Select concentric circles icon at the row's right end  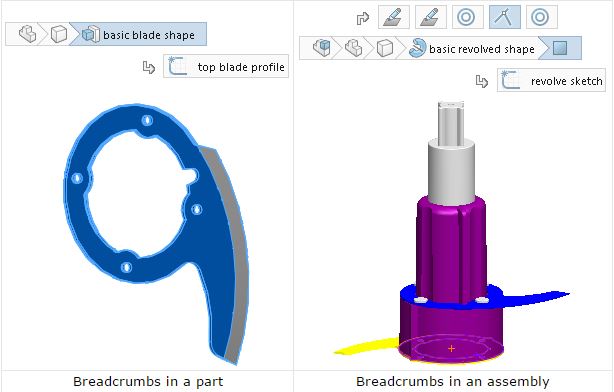point(542,17)
